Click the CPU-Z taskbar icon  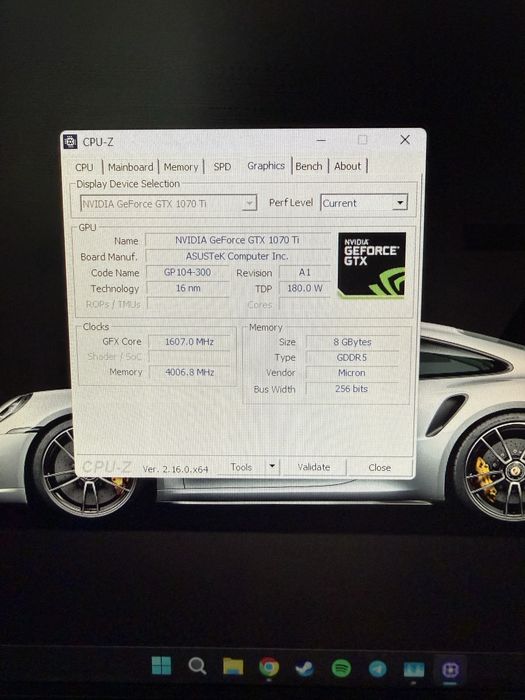click(450, 670)
